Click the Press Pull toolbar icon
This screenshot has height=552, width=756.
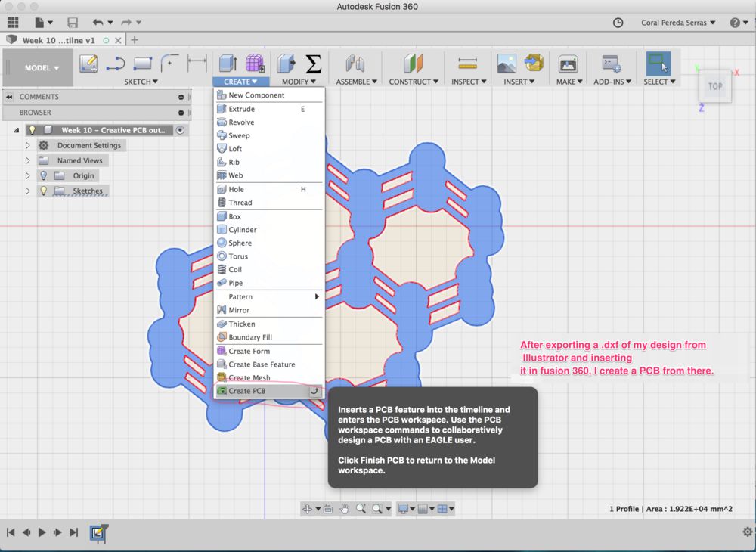point(286,64)
